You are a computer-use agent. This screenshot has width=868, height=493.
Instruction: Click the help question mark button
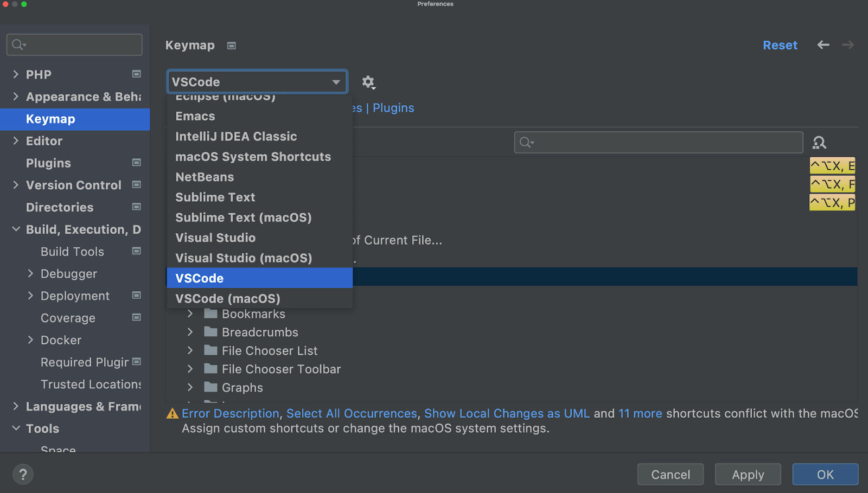(23, 475)
